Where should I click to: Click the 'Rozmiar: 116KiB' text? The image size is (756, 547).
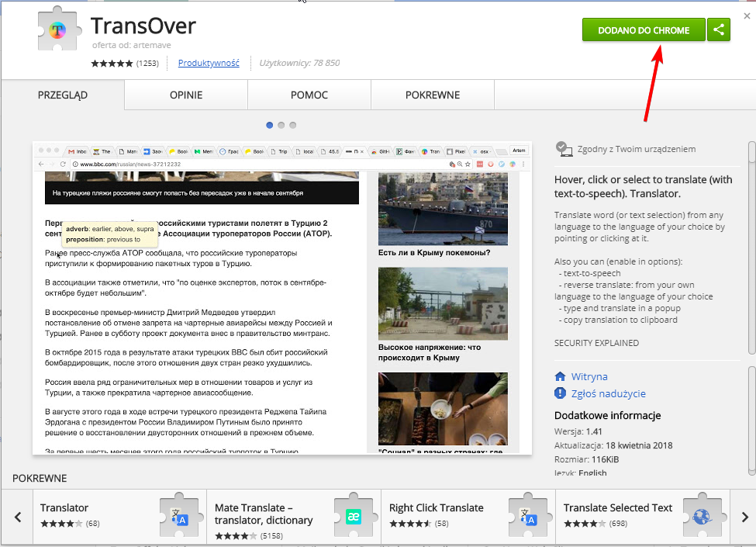click(x=586, y=459)
